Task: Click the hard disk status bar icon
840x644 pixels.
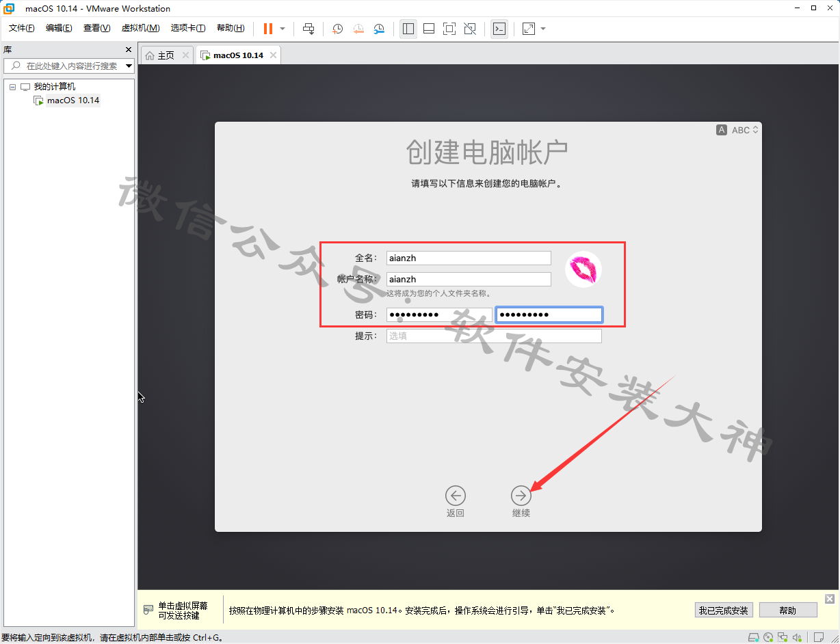Action: coord(752,638)
